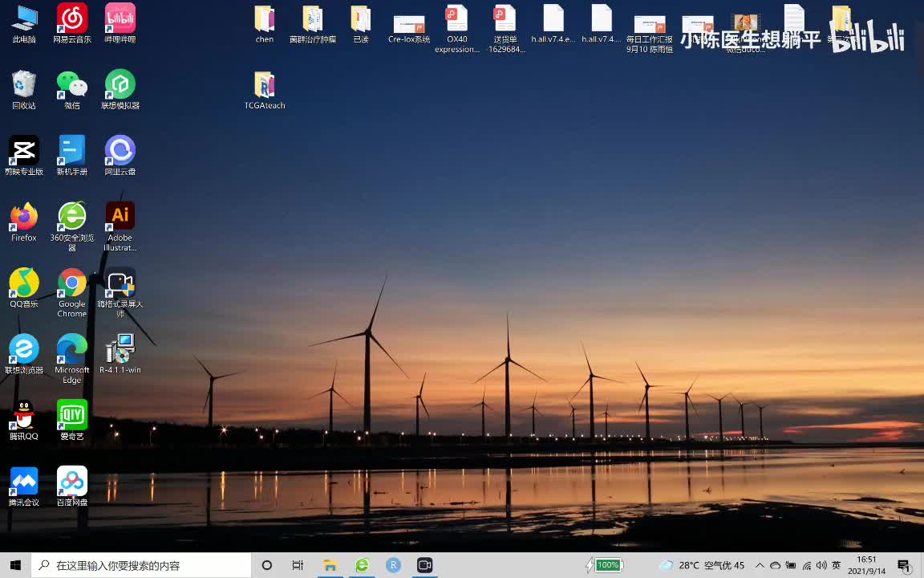Select the 哔哩哔哩 desktop icon

coord(120,19)
